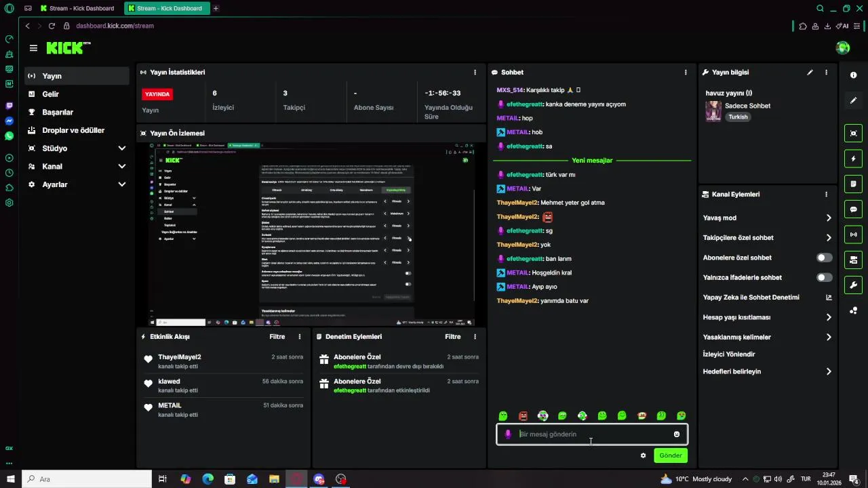Open Twitch from the browser sidebar

point(9,106)
